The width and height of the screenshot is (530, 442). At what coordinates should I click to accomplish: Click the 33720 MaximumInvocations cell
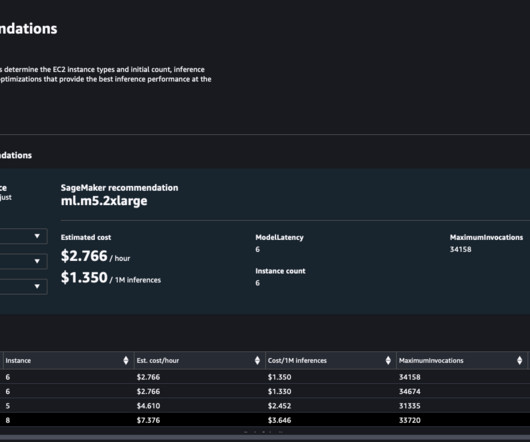[410, 420]
